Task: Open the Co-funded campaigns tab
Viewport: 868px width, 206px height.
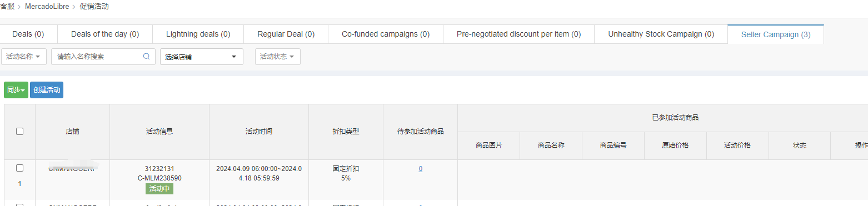Action: tap(386, 34)
